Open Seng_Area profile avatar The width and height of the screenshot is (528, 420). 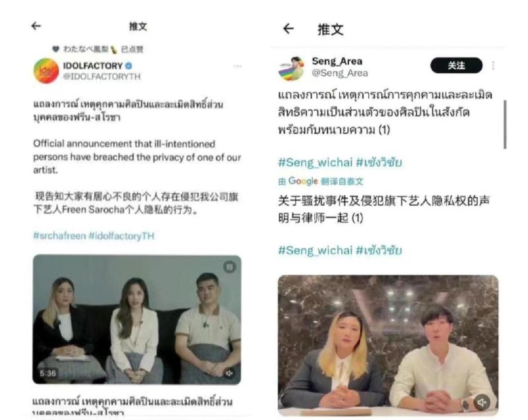tap(292, 69)
